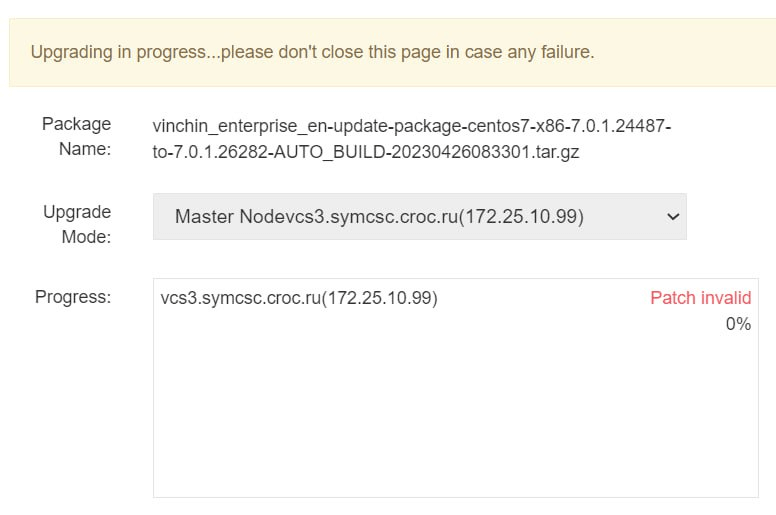Click the "Upgrade Mode:" label

[x=76, y=225]
